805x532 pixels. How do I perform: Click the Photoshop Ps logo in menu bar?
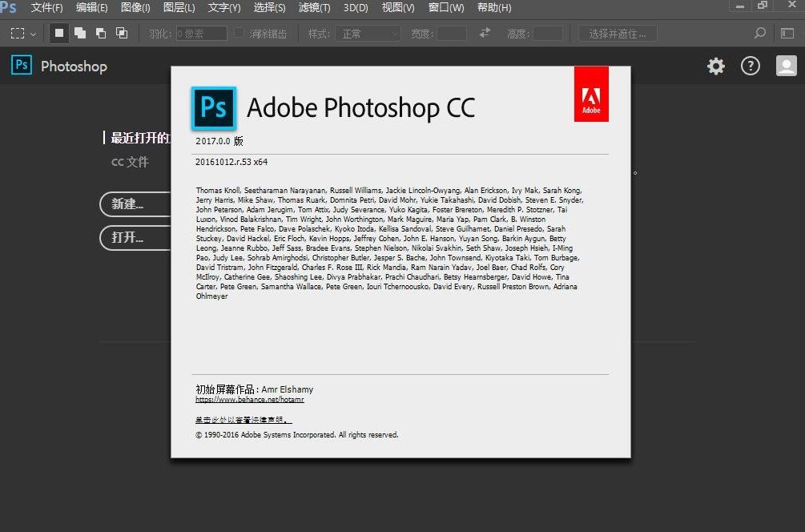(8, 7)
